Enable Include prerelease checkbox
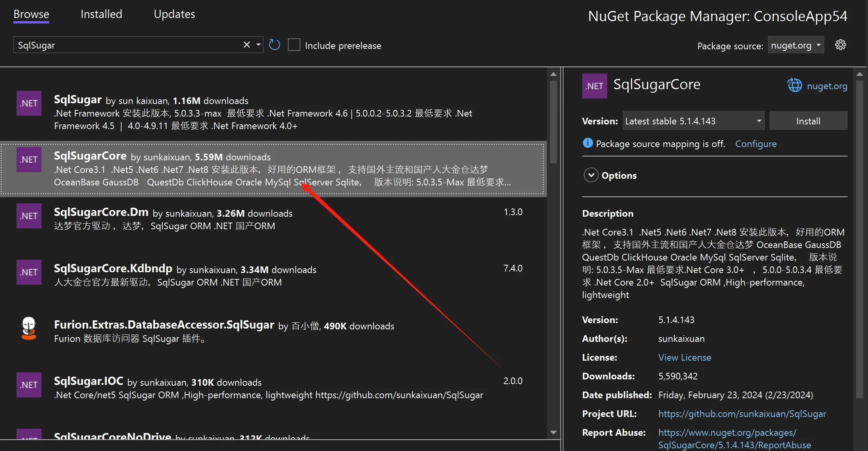868x451 pixels. (x=294, y=45)
